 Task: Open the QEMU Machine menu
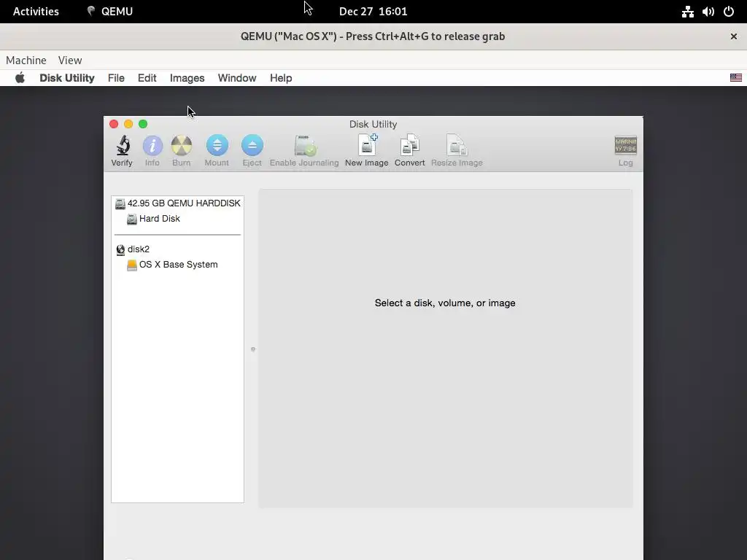click(26, 60)
